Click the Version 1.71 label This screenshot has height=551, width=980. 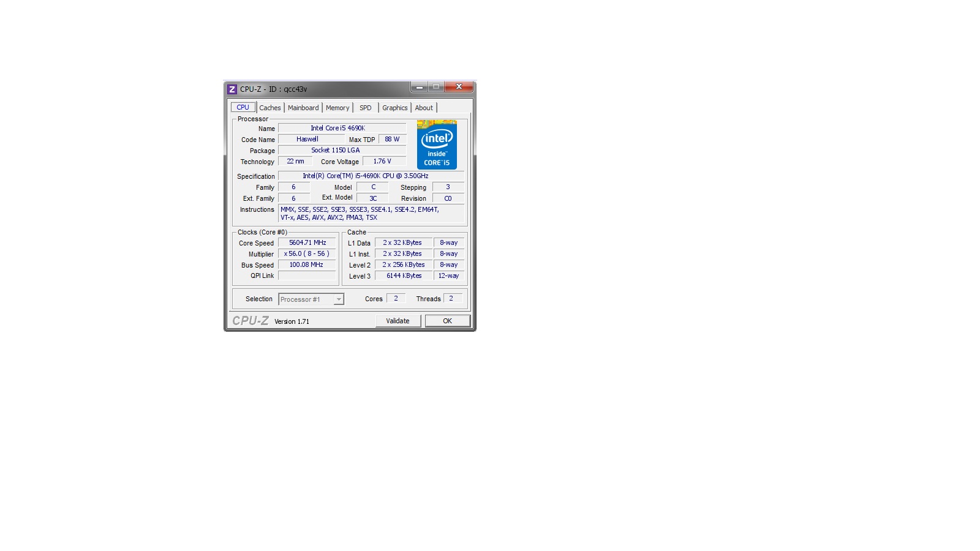[292, 321]
